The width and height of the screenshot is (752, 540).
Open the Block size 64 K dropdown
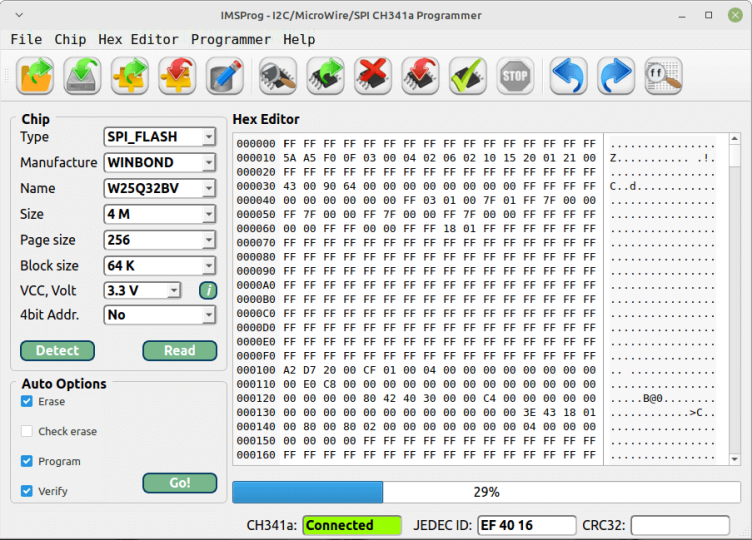[160, 266]
